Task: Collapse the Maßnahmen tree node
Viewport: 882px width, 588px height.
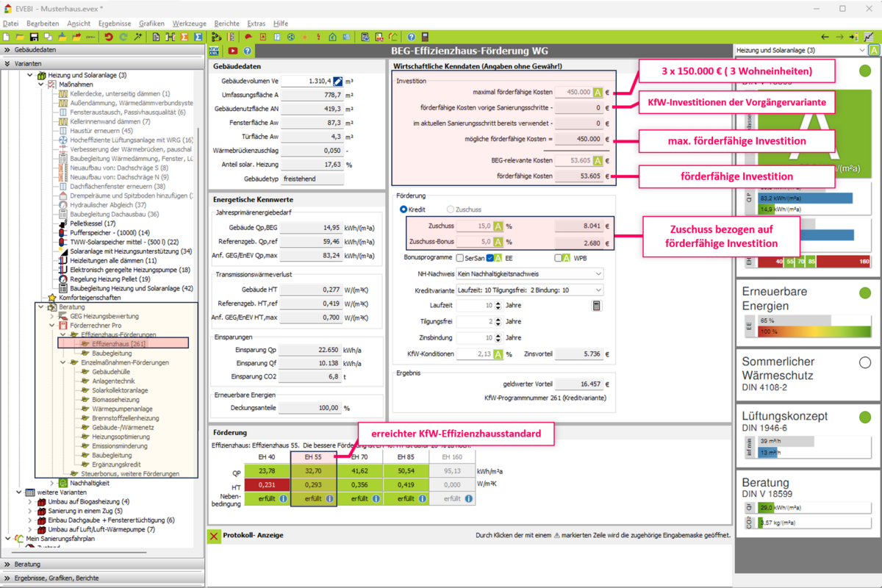Action: 40,85
